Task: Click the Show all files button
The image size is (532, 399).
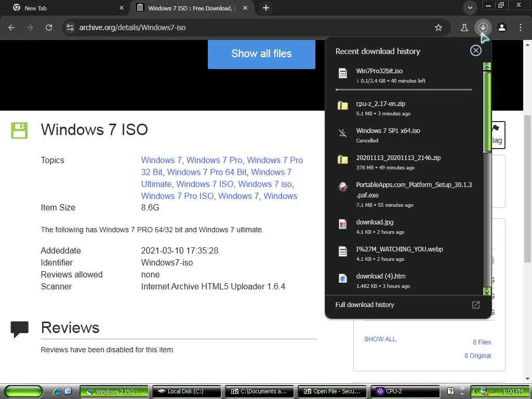Action: [x=261, y=54]
